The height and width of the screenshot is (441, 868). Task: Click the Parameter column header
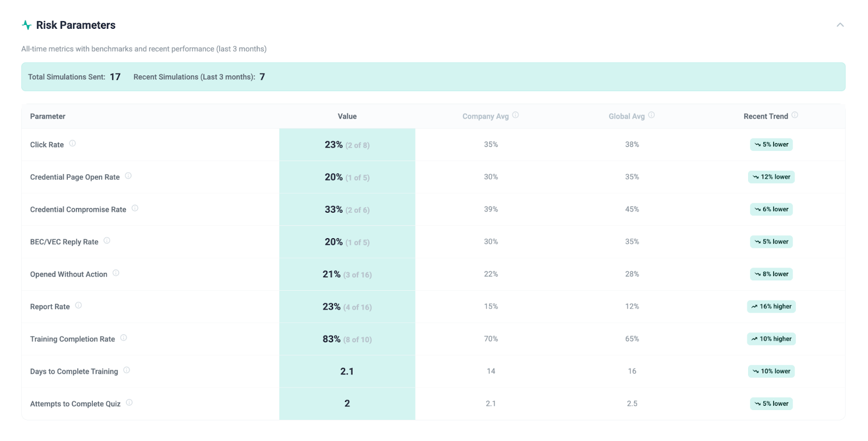click(x=48, y=117)
